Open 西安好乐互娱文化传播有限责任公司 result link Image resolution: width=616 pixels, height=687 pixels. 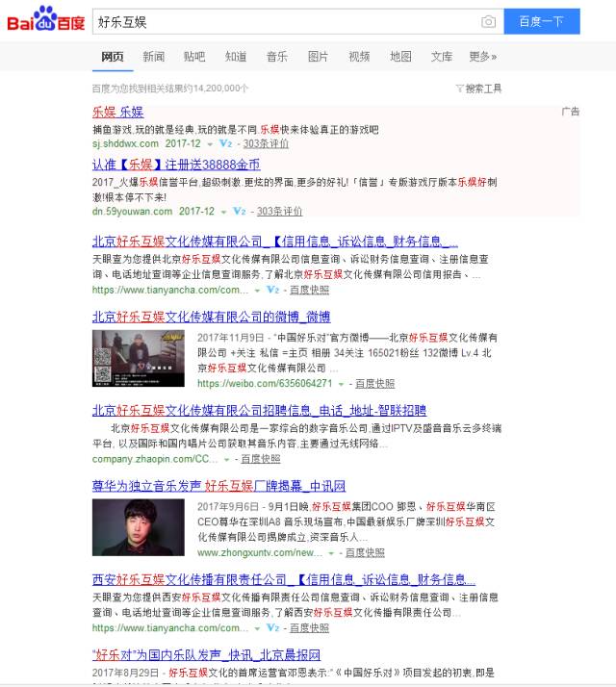pyautogui.click(x=284, y=579)
